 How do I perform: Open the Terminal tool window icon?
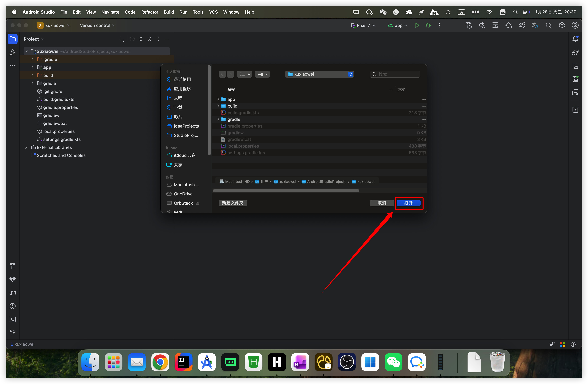coord(13,319)
